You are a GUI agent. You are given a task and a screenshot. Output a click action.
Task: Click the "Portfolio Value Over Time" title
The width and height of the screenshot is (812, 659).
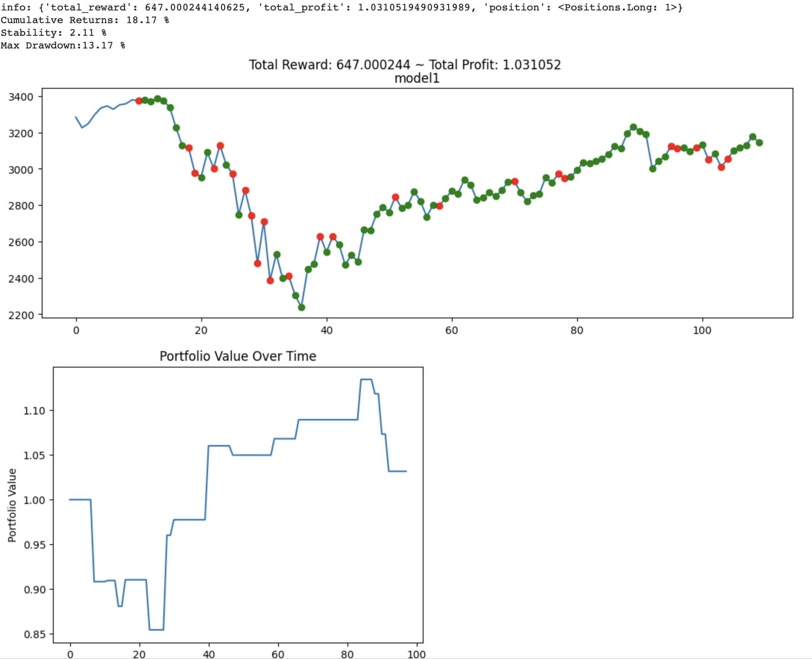click(x=238, y=356)
